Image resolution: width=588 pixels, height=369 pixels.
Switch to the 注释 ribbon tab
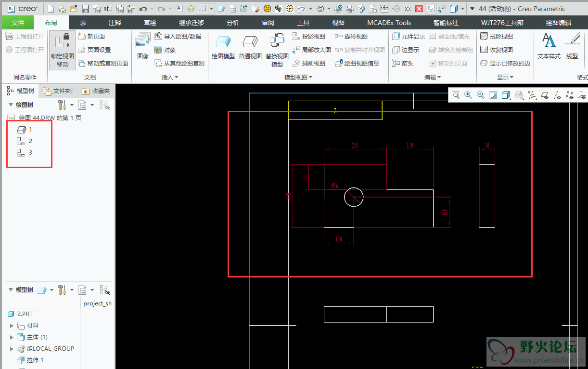pos(115,23)
